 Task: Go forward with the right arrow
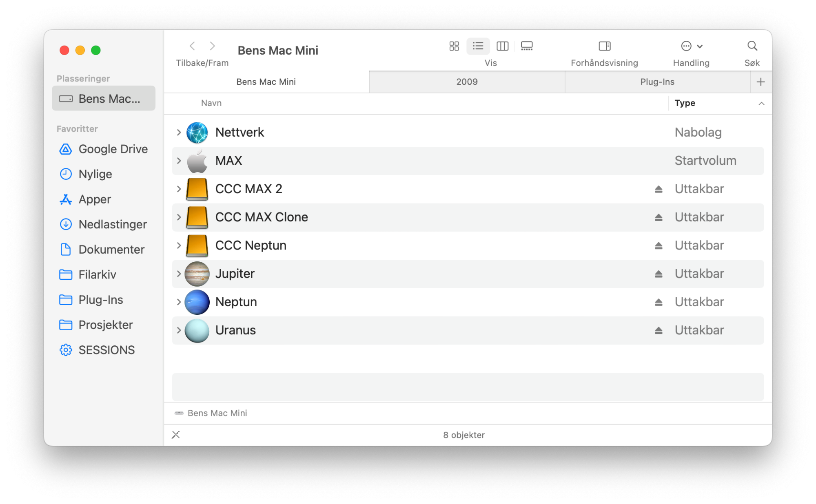[212, 46]
